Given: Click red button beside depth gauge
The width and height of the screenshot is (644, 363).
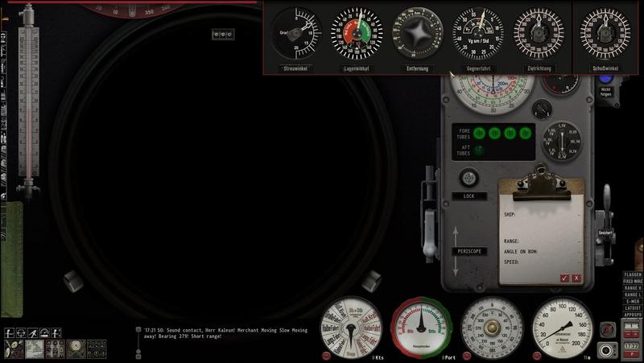Looking at the screenshot, I should click(x=537, y=356).
